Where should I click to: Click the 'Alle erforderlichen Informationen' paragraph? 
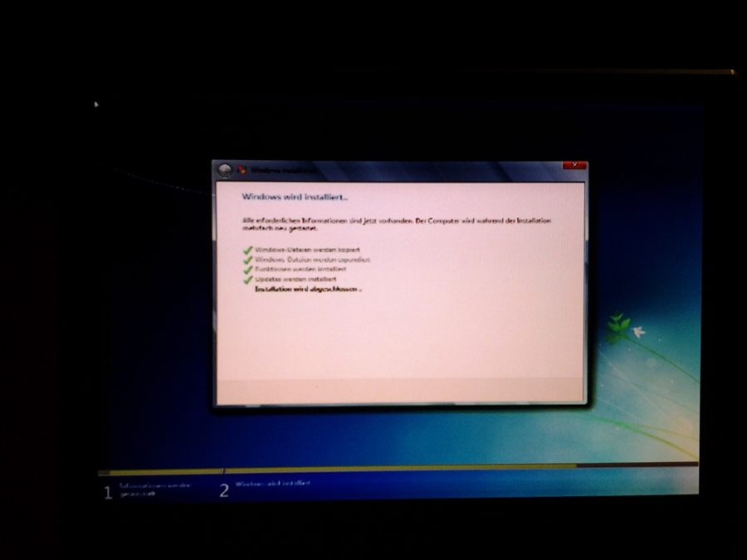397,224
